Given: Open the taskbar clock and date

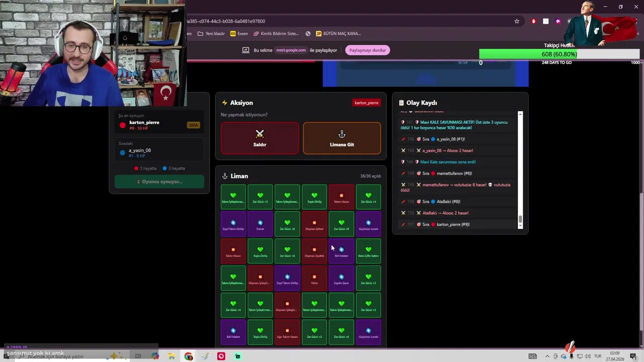Looking at the screenshot, I should pos(614,356).
